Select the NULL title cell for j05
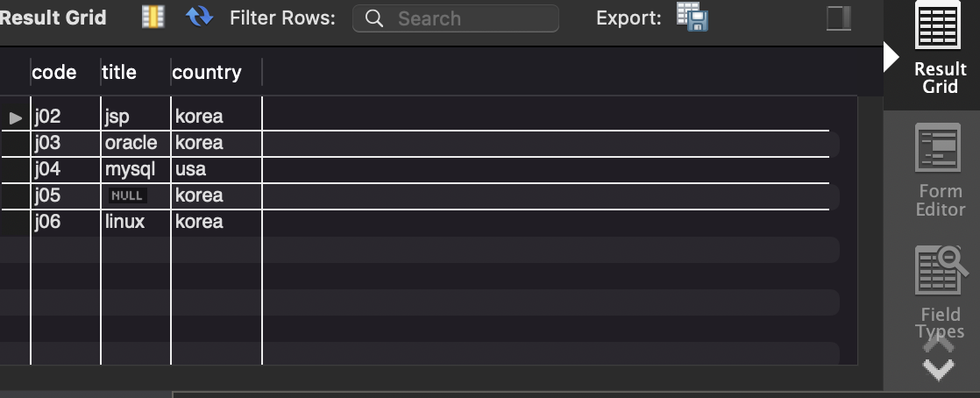This screenshot has height=398, width=980. 128,195
